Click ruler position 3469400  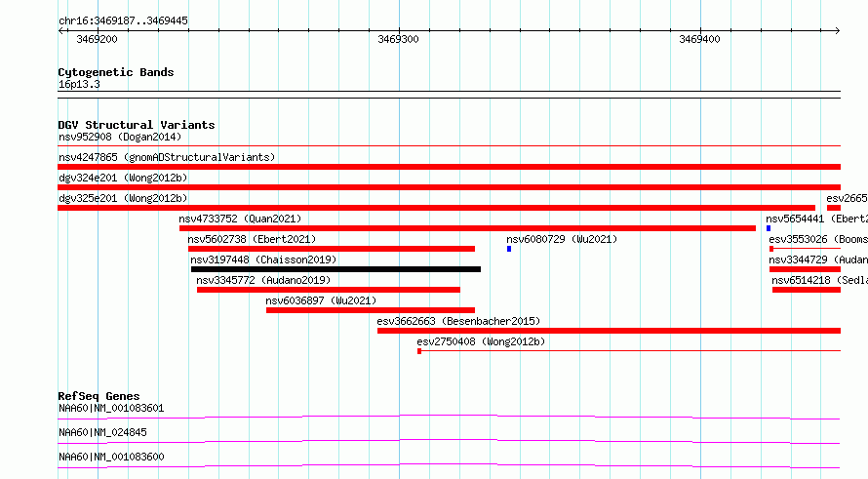click(x=699, y=39)
